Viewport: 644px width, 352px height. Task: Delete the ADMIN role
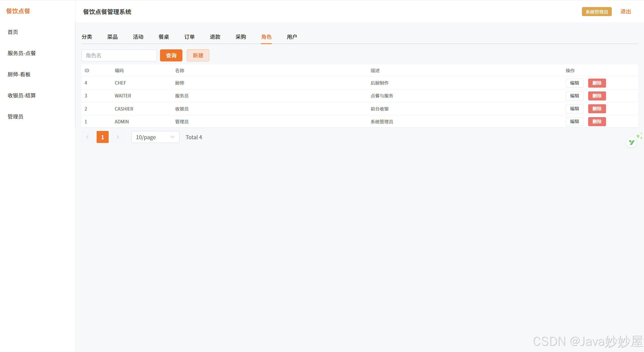[597, 121]
